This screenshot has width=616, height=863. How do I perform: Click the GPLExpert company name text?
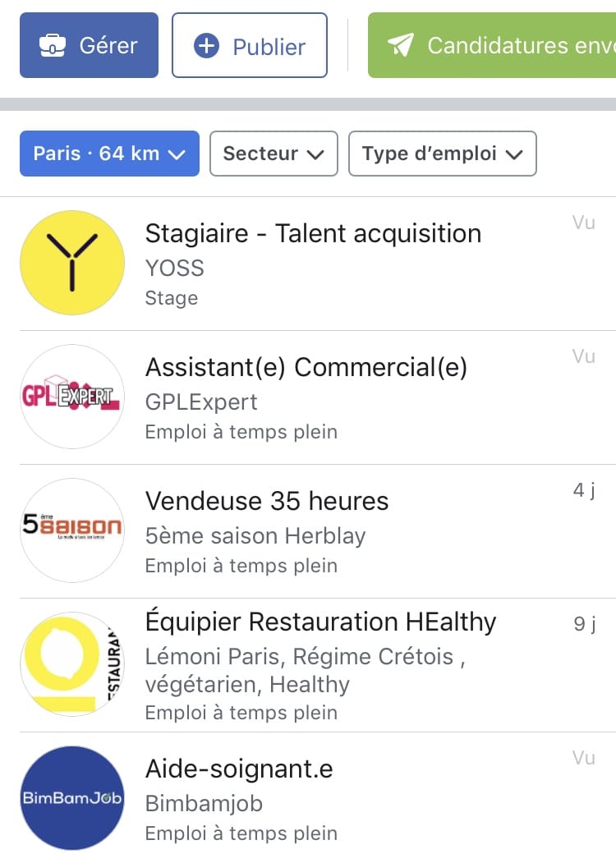click(x=201, y=402)
